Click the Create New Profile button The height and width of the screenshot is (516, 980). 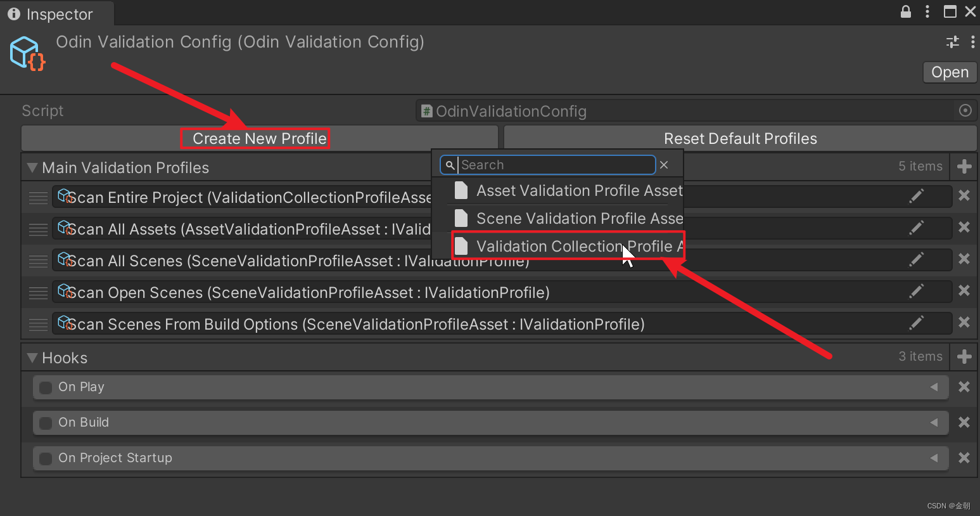point(260,138)
